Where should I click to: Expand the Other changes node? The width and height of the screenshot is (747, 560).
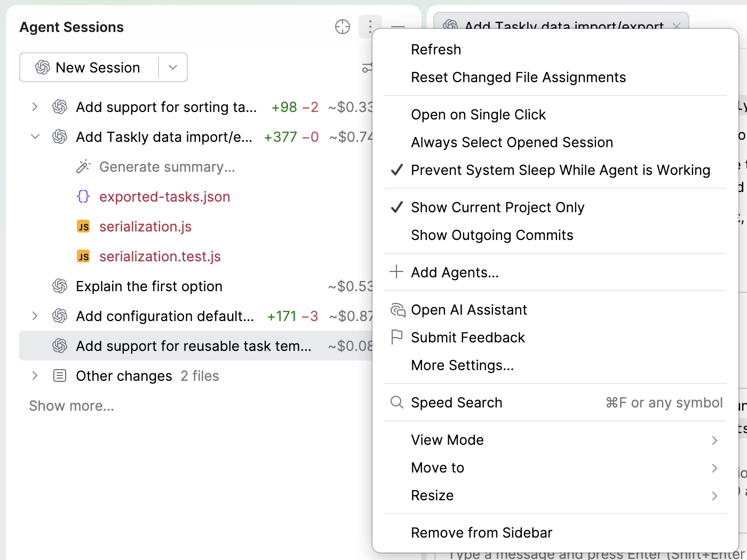pos(35,376)
